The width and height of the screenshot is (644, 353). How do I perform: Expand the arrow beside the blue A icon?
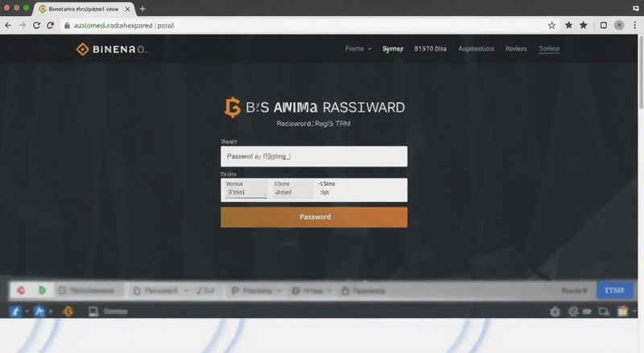pyautogui.click(x=51, y=311)
